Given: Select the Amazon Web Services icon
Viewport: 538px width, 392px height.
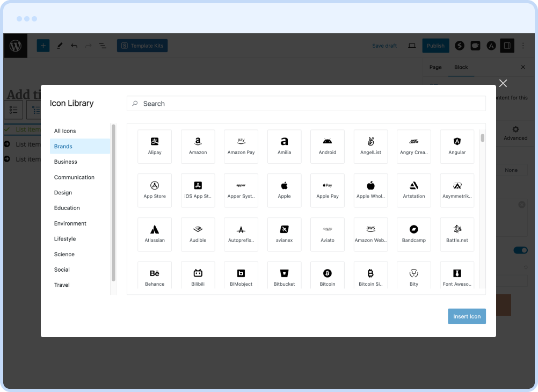Looking at the screenshot, I should [x=370, y=235].
